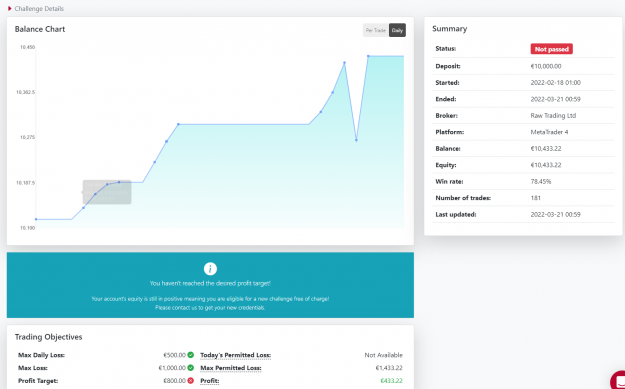Click the platform value MetaTrader 4
This screenshot has width=625, height=389.
coord(549,132)
